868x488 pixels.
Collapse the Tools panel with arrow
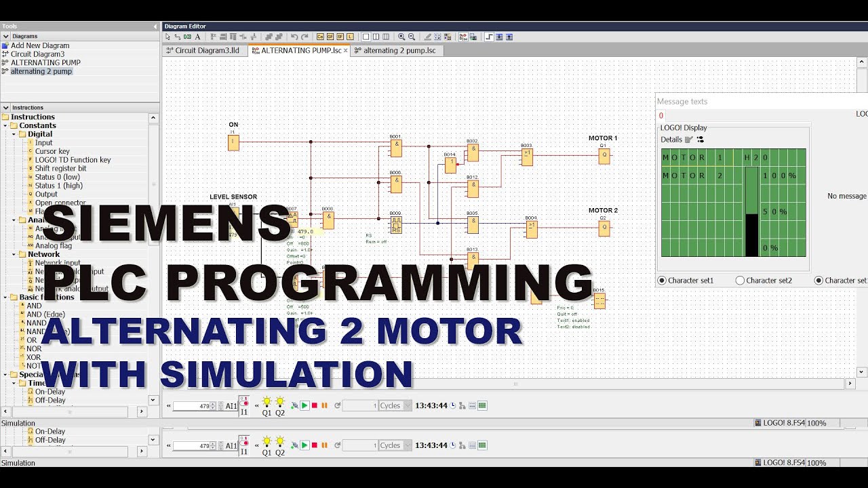point(155,26)
